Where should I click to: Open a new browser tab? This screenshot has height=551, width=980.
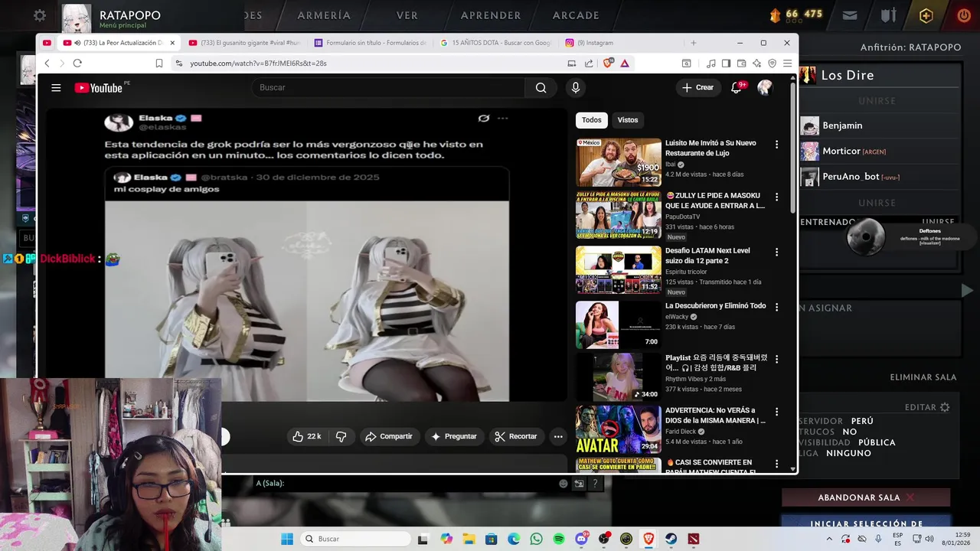point(694,43)
